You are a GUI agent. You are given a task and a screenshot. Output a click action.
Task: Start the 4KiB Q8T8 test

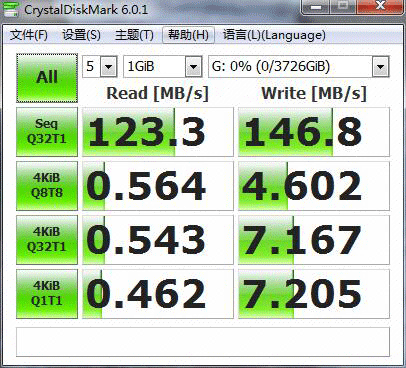[47, 186]
